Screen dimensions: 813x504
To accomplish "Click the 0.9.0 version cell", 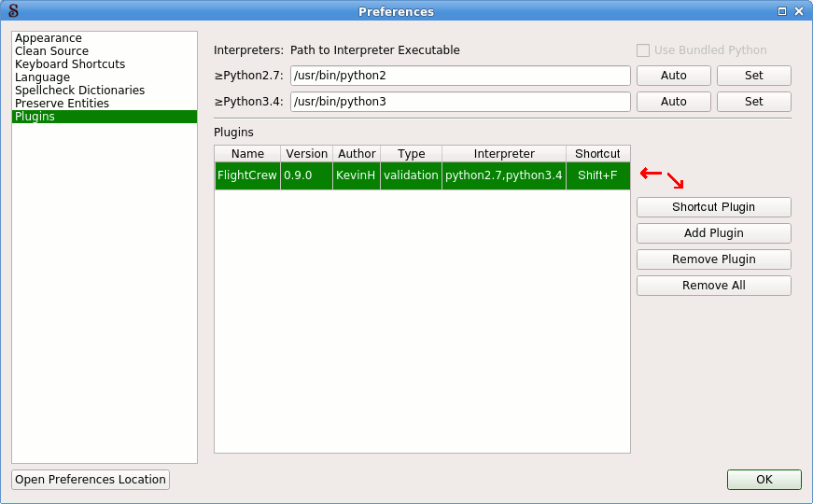I will pyautogui.click(x=306, y=175).
